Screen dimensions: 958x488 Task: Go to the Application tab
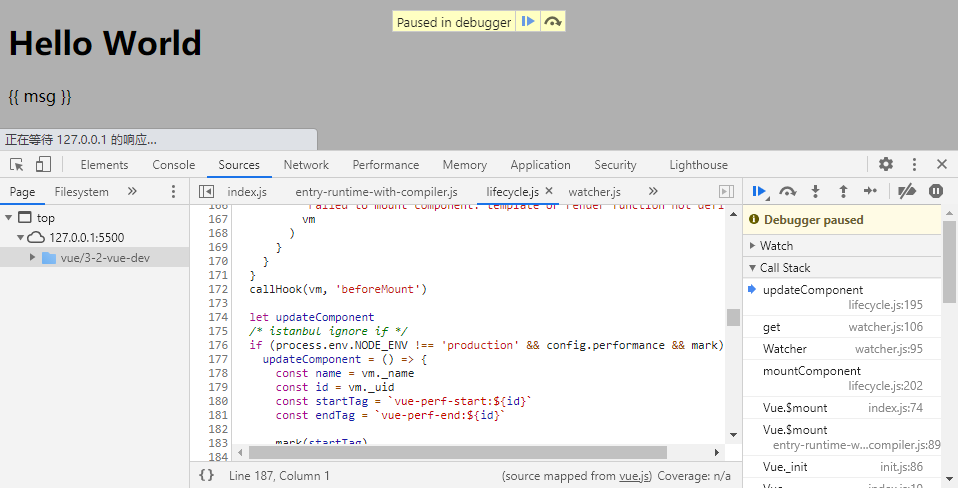tap(540, 165)
